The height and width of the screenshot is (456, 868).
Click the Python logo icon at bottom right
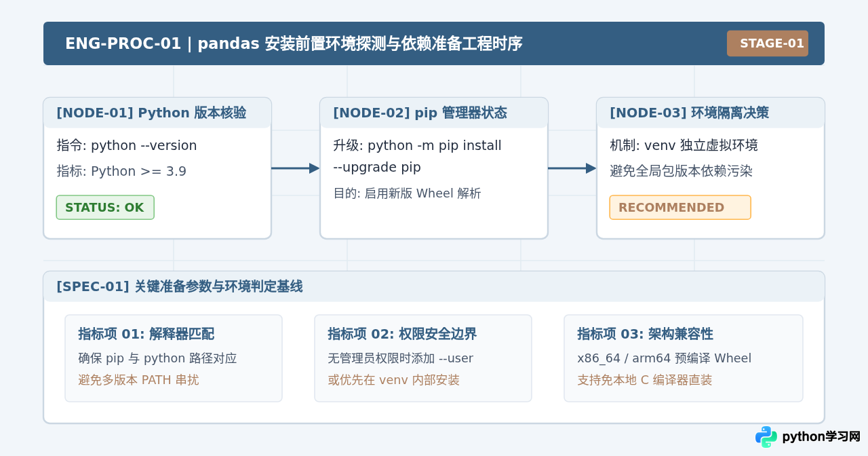click(x=766, y=437)
